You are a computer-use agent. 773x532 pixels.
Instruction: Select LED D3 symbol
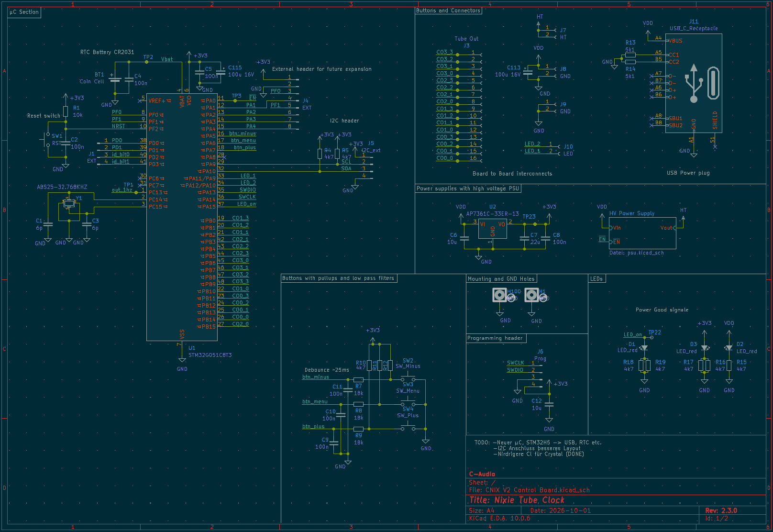point(704,348)
